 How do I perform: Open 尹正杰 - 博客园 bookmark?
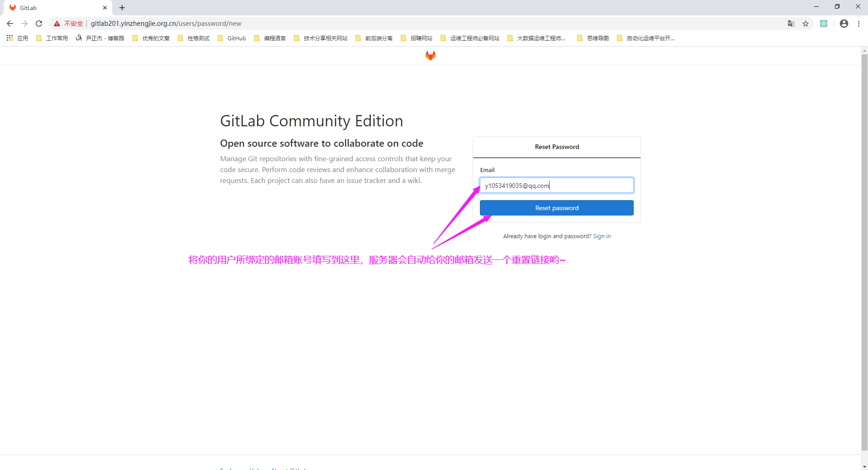click(100, 38)
